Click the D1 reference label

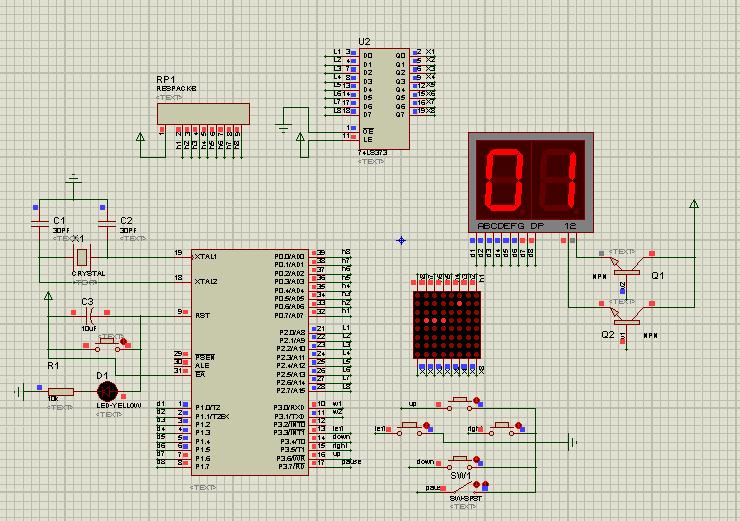[x=102, y=376]
